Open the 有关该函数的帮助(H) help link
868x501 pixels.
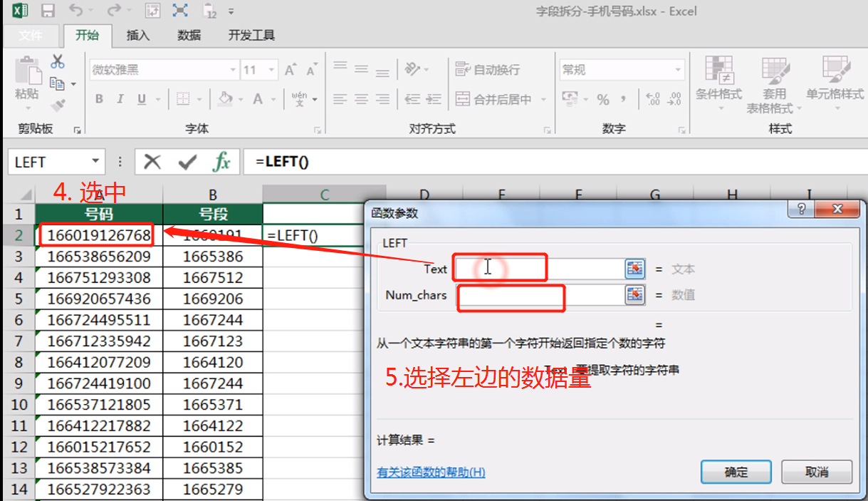tap(431, 472)
